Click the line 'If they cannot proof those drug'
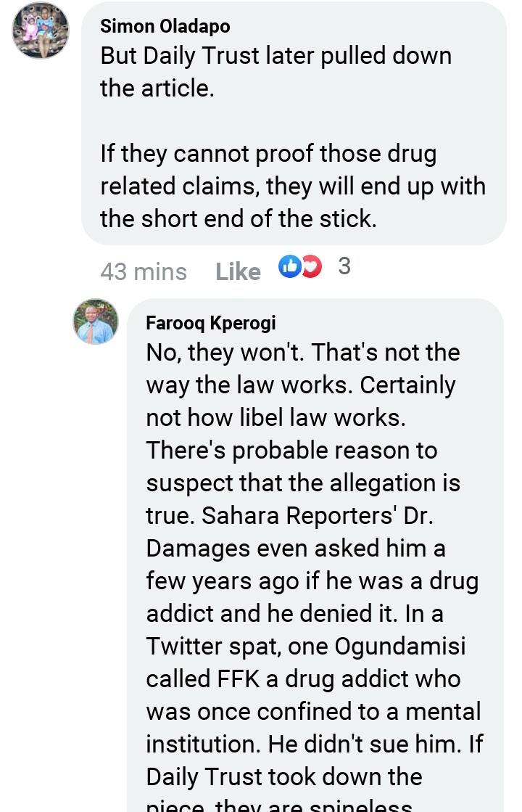 pyautogui.click(x=268, y=155)
